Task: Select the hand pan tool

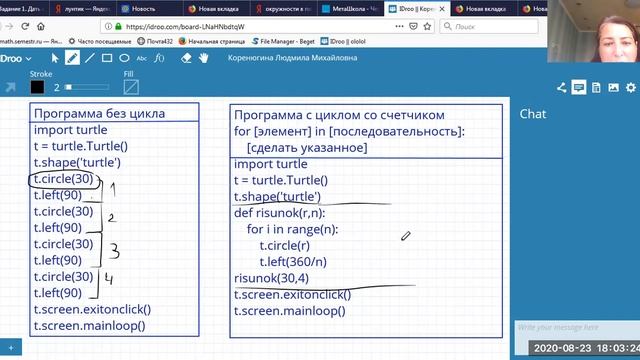Action: (204, 58)
